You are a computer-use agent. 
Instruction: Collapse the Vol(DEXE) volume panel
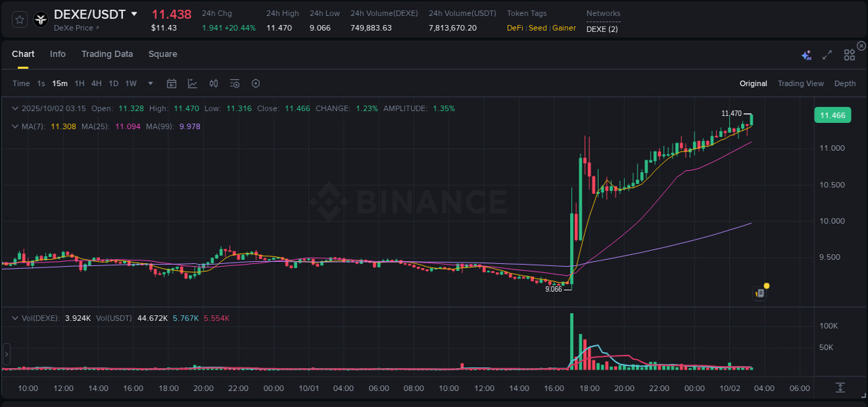[15, 317]
